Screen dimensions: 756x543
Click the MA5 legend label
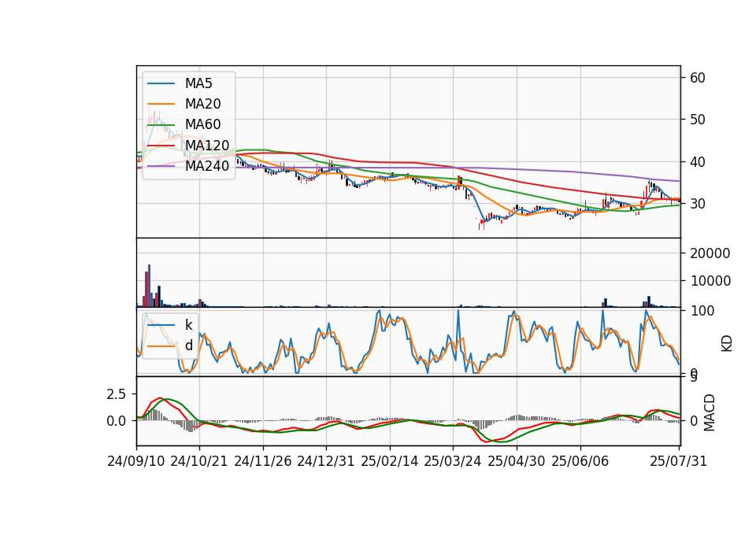(198, 83)
